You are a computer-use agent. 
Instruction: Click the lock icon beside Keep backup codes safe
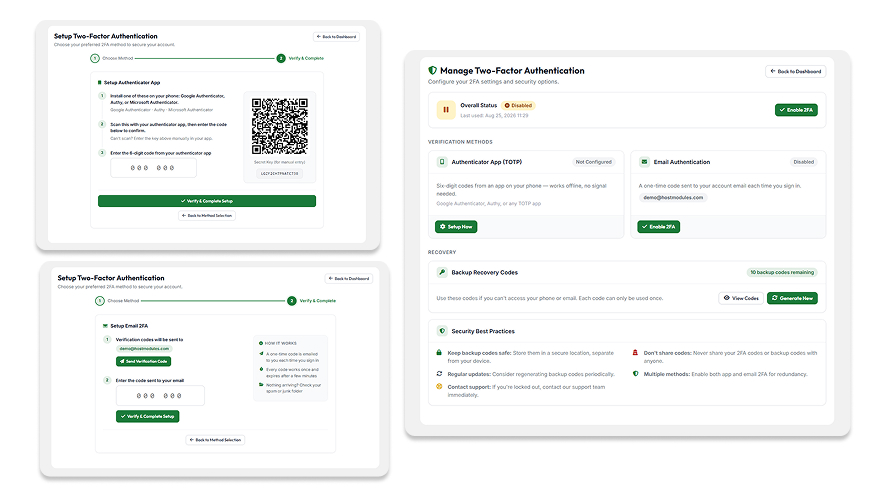pyautogui.click(x=439, y=352)
